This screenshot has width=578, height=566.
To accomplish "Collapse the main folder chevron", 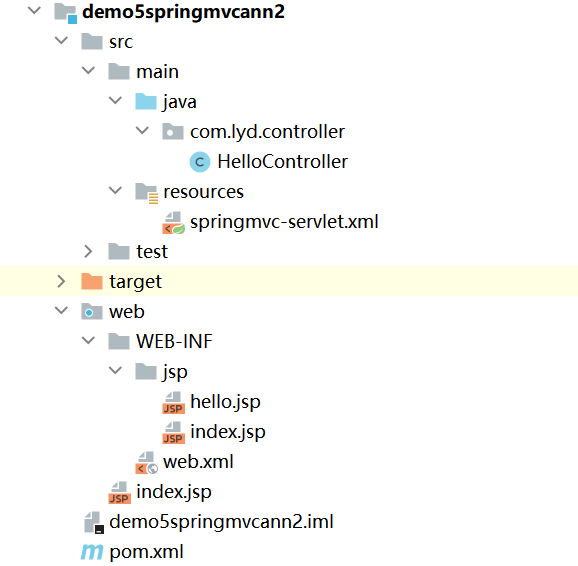I will coord(88,70).
